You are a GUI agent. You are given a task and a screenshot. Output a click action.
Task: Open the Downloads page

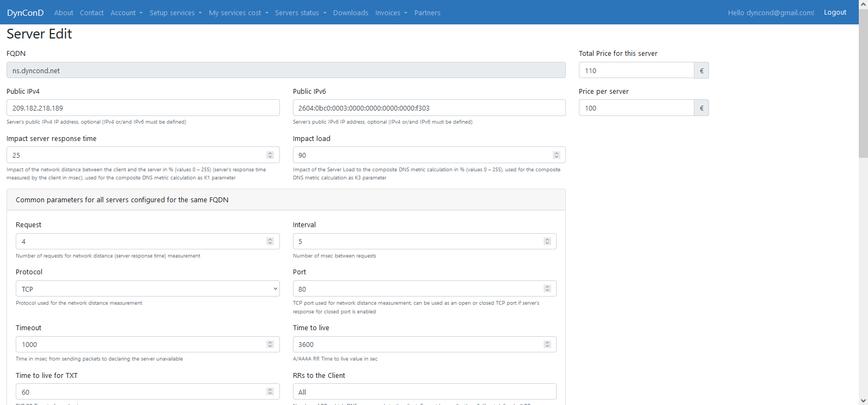(x=350, y=12)
